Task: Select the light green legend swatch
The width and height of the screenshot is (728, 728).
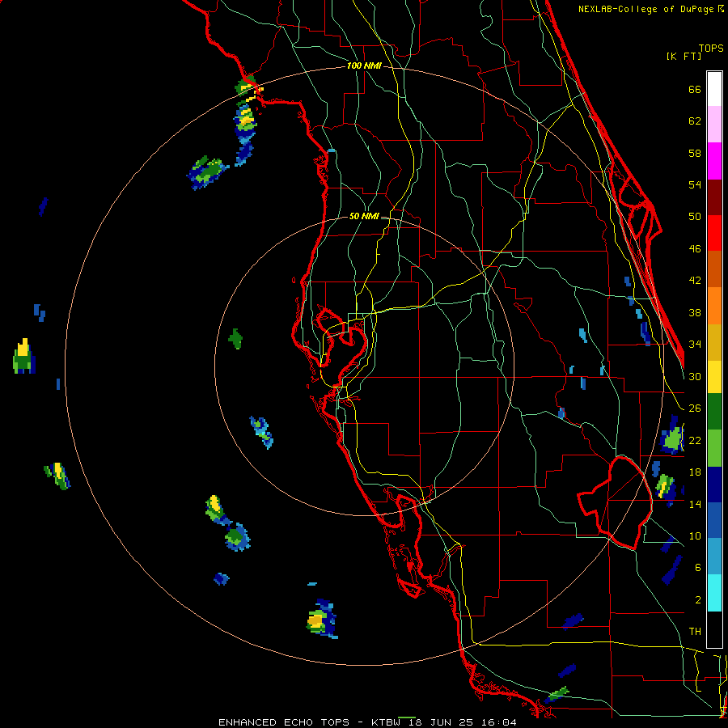Action: tap(714, 448)
